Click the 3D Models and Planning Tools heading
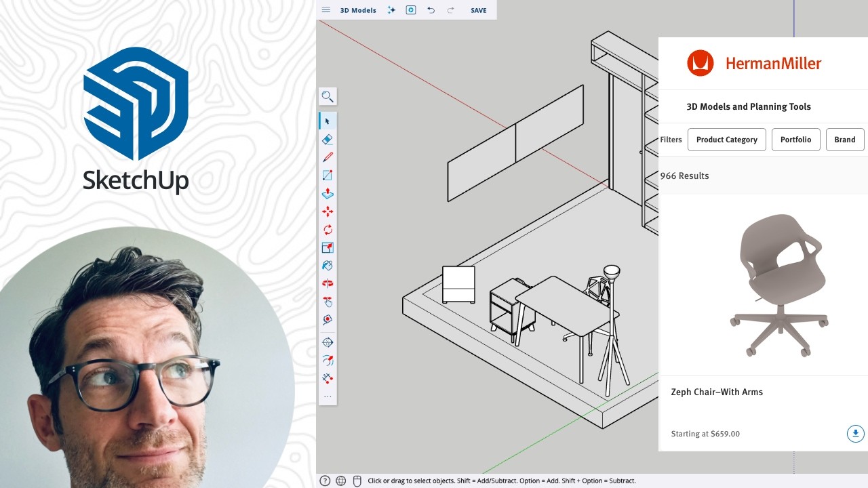This screenshot has width=868, height=488. [x=749, y=106]
